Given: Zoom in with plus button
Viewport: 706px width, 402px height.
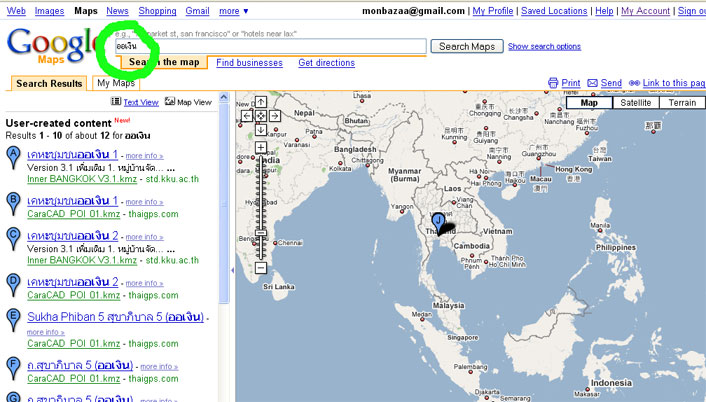Looking at the screenshot, I should tap(261, 147).
